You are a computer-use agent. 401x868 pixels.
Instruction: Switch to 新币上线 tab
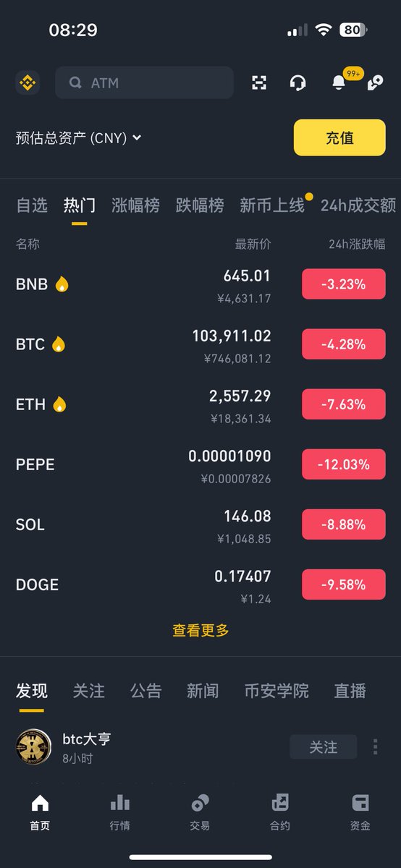click(272, 205)
